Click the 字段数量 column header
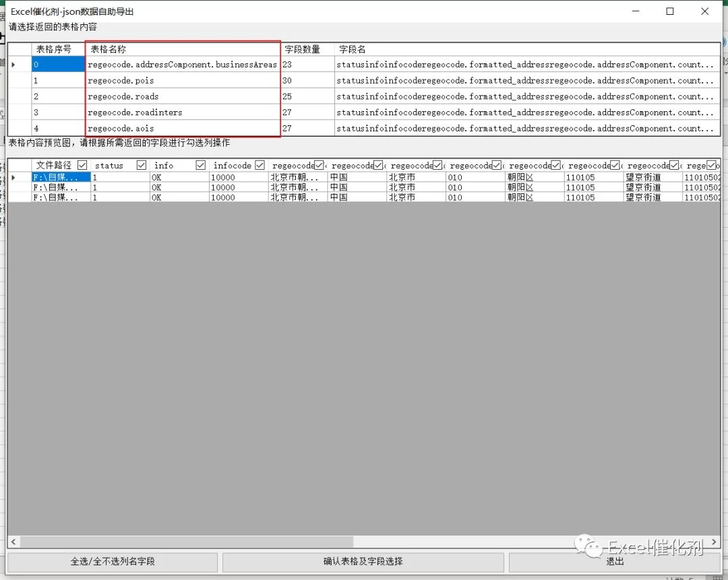Image resolution: width=728 pixels, height=580 pixels. tap(307, 49)
